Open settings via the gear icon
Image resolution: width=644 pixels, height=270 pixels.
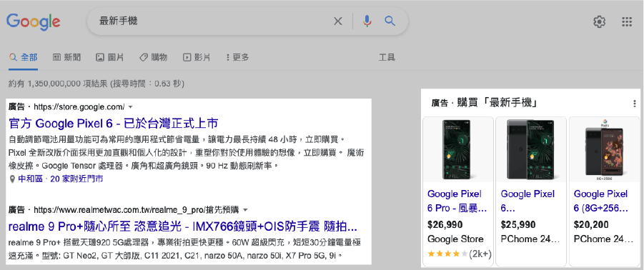tap(599, 21)
